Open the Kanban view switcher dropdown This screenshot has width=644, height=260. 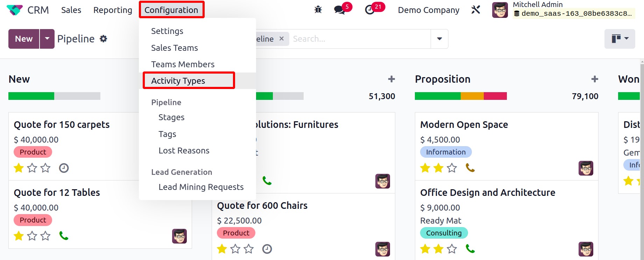coord(620,39)
